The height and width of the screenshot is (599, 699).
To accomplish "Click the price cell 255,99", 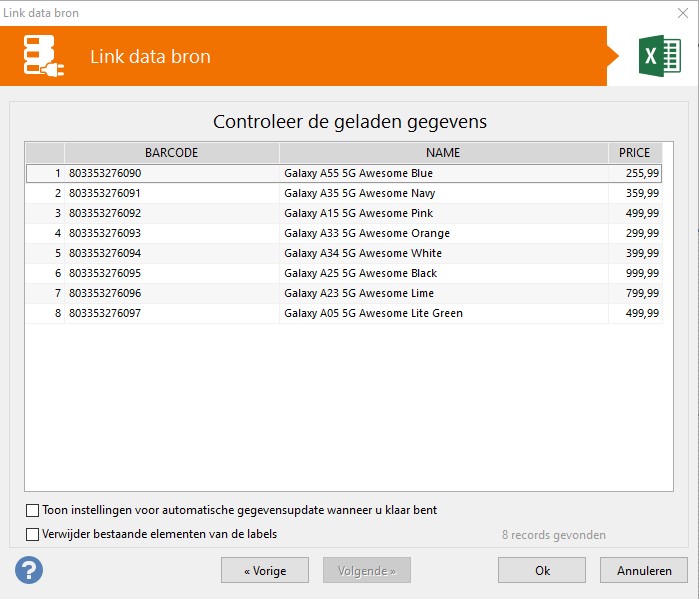I will pos(635,173).
